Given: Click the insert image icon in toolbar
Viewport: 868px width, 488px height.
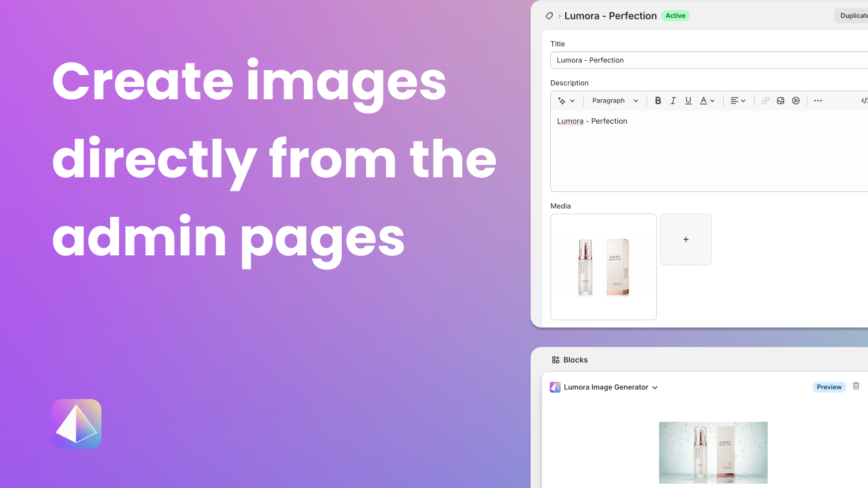Looking at the screenshot, I should pos(780,100).
